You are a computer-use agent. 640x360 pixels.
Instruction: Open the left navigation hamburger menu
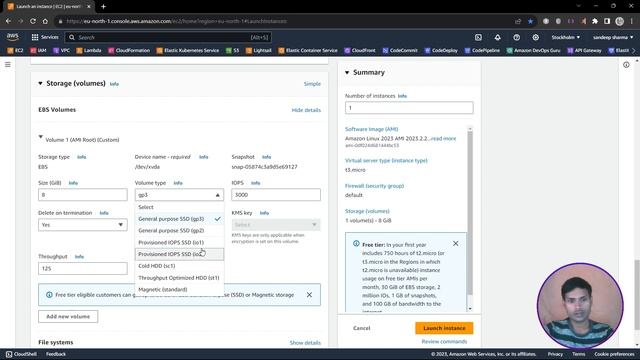pyautogui.click(x=8, y=64)
